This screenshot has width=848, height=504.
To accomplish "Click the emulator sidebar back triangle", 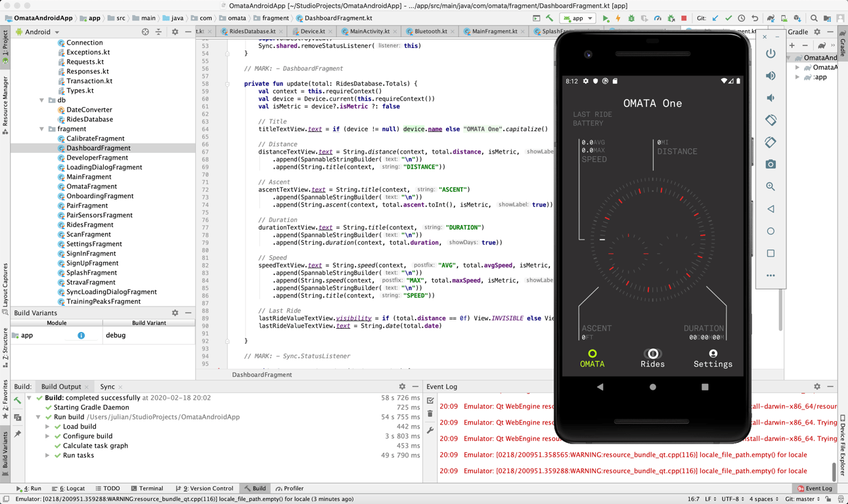I will (x=770, y=209).
